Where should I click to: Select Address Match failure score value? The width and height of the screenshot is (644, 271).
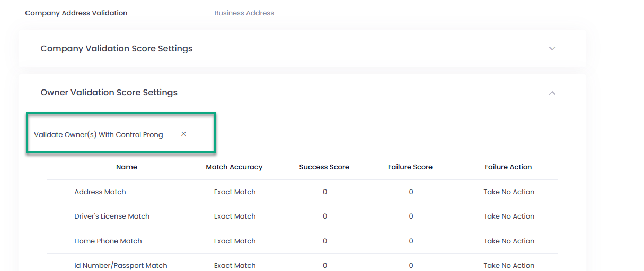coord(411,192)
